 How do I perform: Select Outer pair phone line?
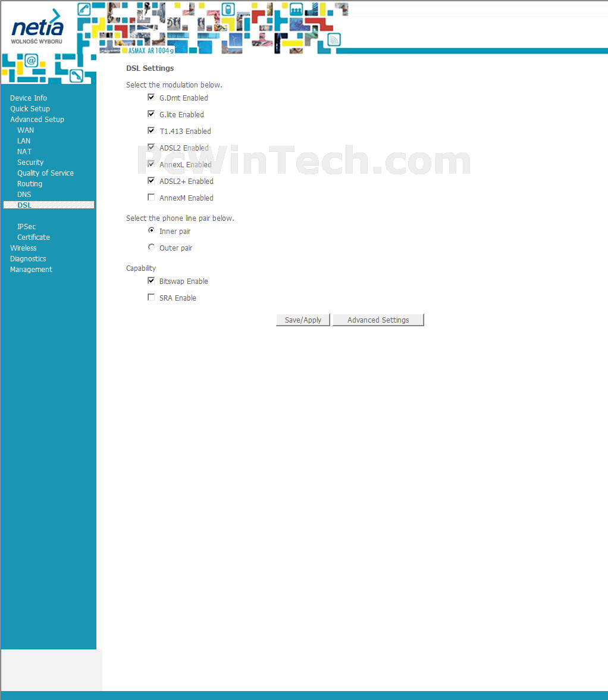click(x=151, y=247)
